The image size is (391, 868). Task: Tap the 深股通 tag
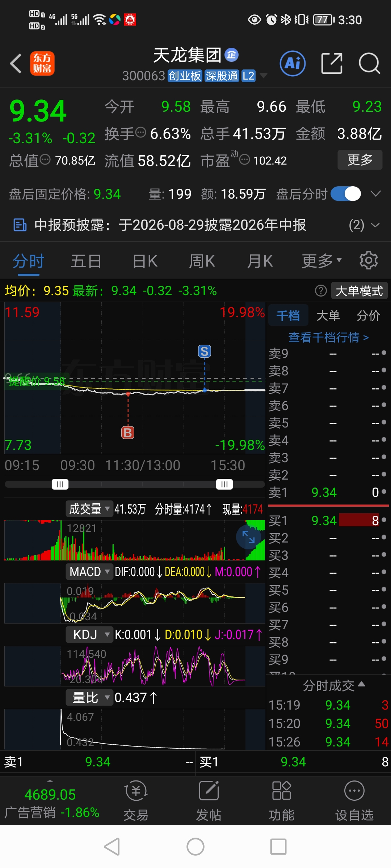(222, 76)
